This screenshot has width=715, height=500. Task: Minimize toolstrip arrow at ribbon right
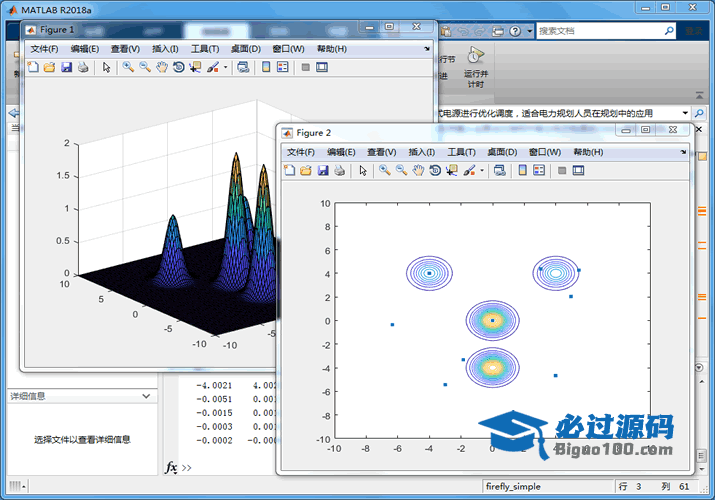(699, 95)
